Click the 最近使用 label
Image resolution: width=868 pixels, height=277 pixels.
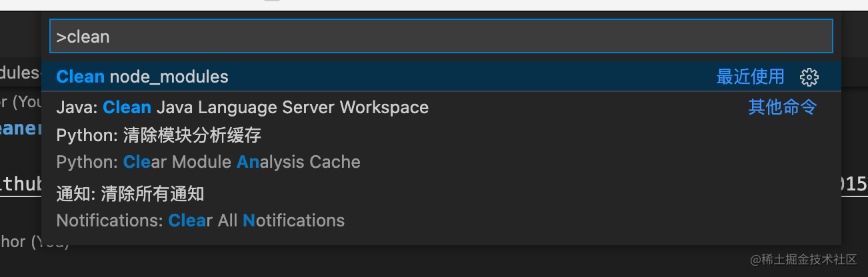750,77
